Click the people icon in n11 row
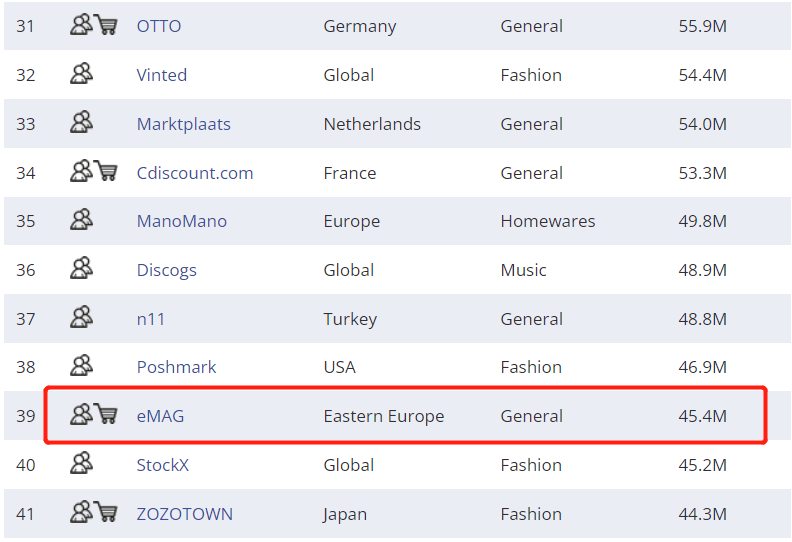 pyautogui.click(x=81, y=318)
